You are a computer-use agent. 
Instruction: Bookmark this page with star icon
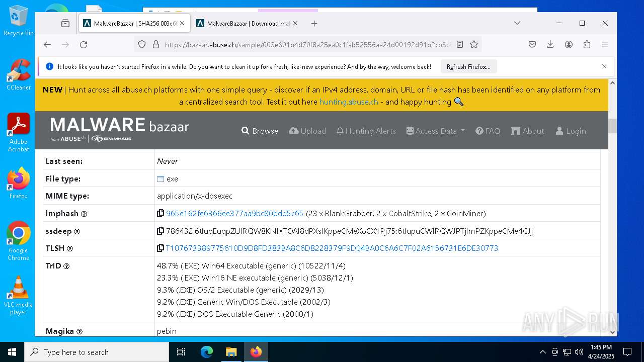click(473, 44)
